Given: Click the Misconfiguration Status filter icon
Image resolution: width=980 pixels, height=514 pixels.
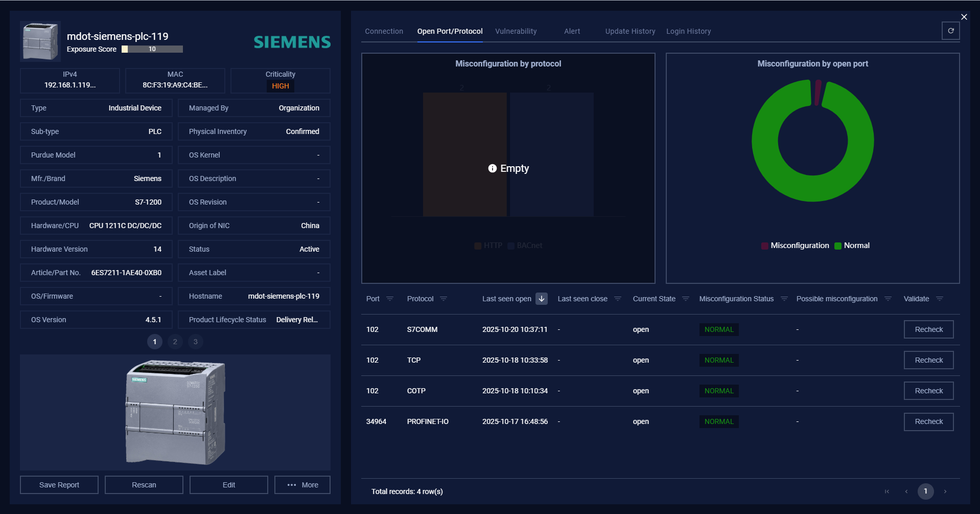Looking at the screenshot, I should pos(784,299).
